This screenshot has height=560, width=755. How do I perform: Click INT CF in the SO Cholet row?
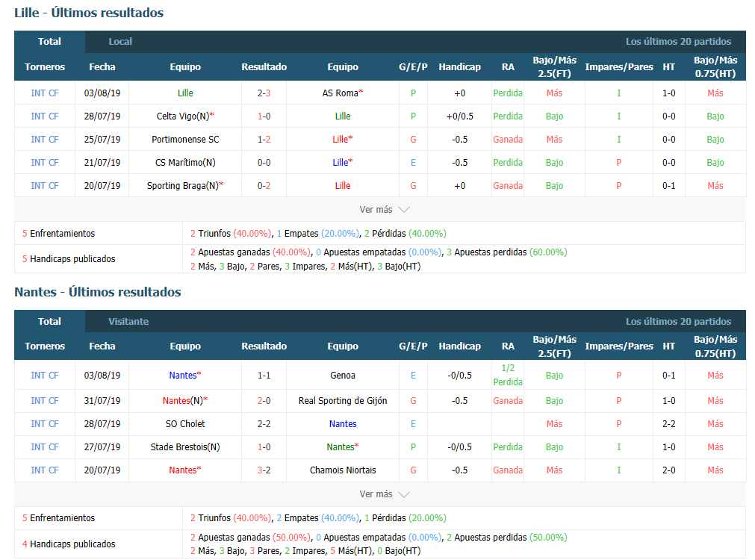[x=45, y=423]
